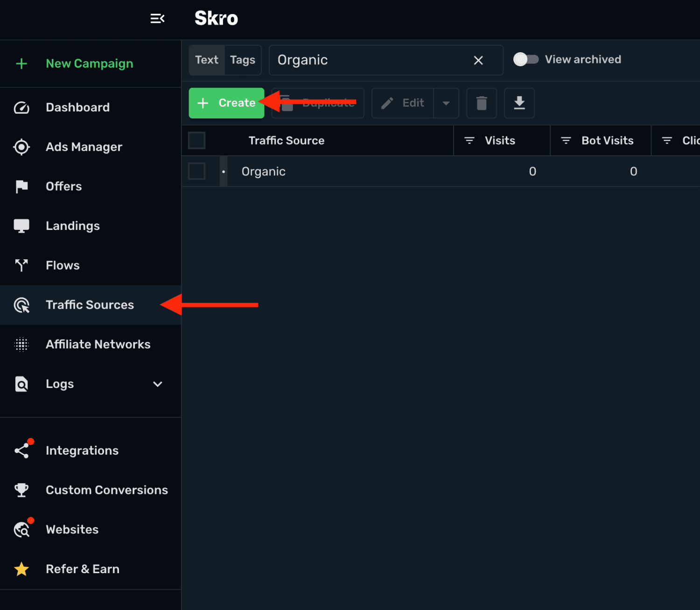Click the Landings monitor icon
Viewport: 700px width, 610px height.
21,226
